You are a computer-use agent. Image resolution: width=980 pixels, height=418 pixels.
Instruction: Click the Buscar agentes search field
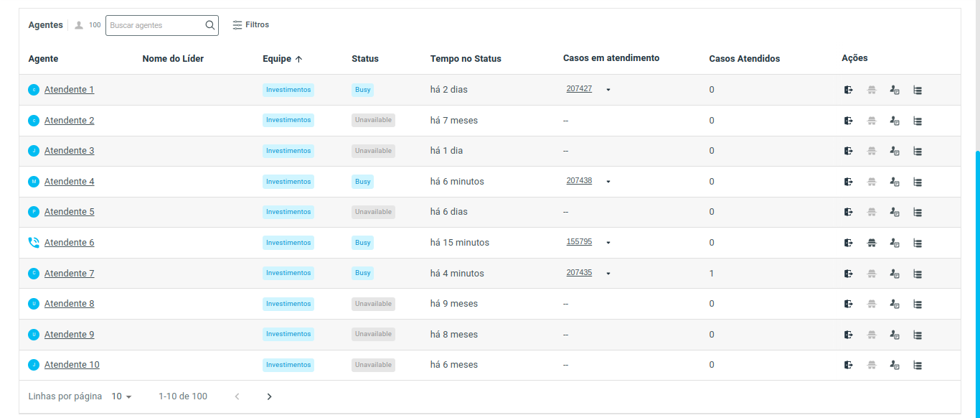(x=155, y=25)
